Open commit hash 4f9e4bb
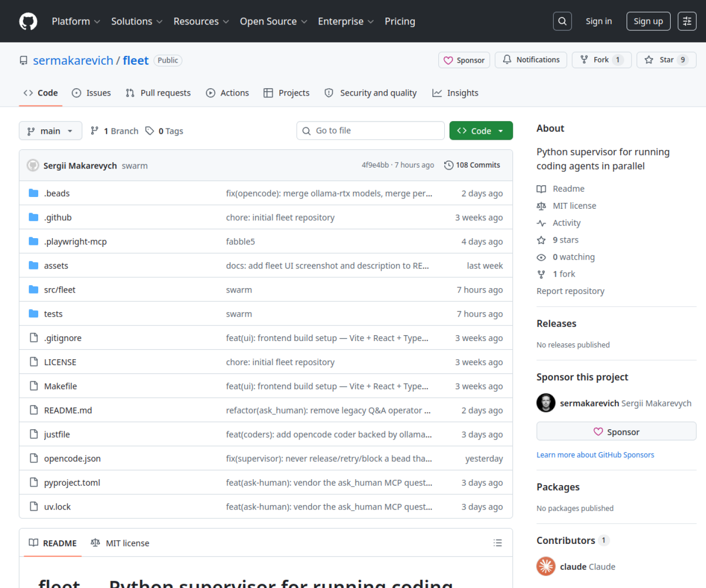706x588 pixels. tap(375, 165)
